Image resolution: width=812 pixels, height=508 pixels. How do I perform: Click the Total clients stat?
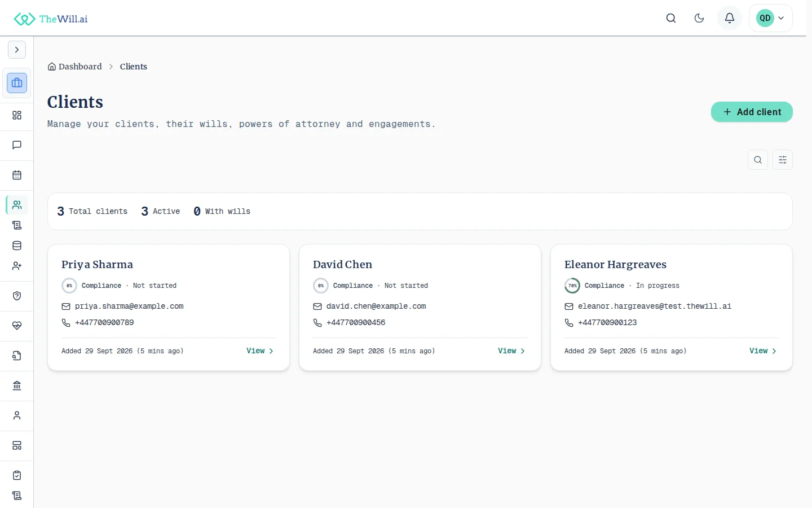coord(92,211)
